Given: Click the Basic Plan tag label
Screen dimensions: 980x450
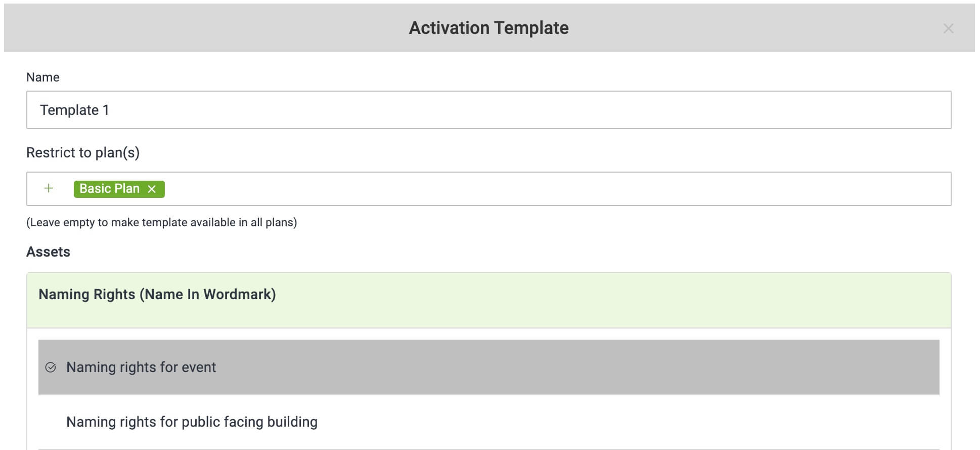Looking at the screenshot, I should pos(109,188).
